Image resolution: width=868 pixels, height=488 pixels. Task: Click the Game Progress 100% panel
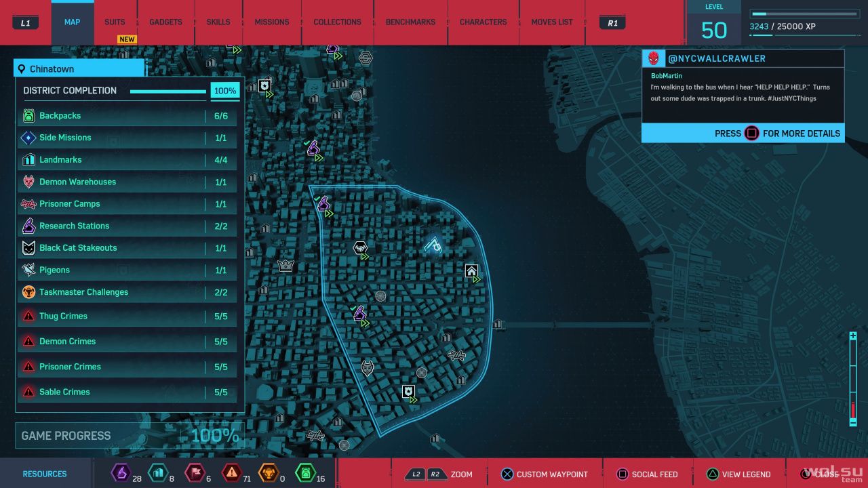[x=130, y=436]
